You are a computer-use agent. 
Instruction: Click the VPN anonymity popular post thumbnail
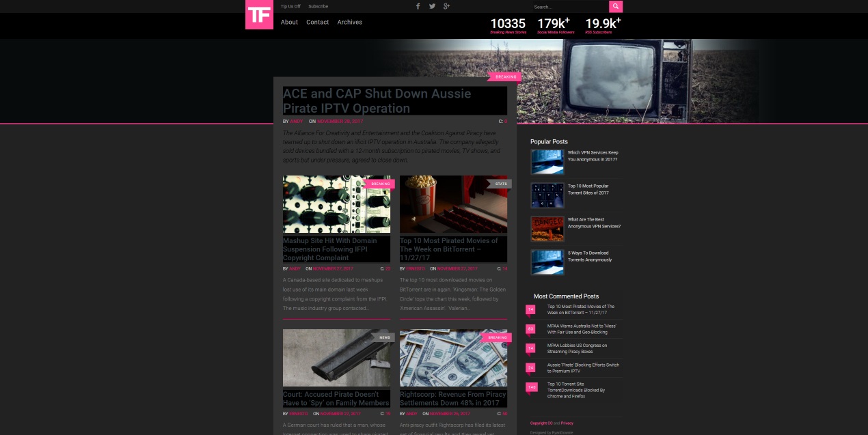point(547,162)
